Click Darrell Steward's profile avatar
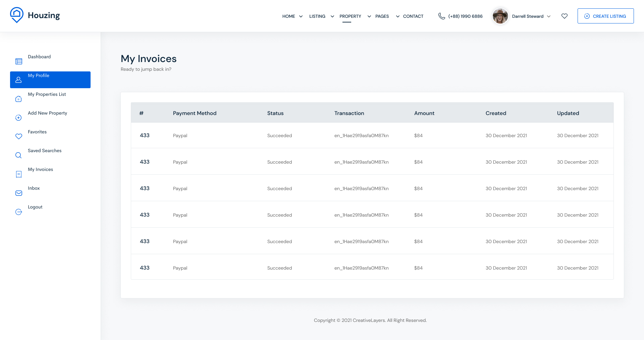 500,16
